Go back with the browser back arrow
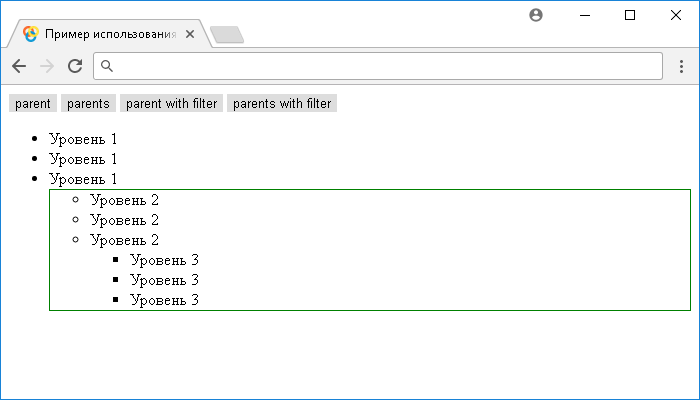This screenshot has height=400, width=700. click(x=19, y=66)
